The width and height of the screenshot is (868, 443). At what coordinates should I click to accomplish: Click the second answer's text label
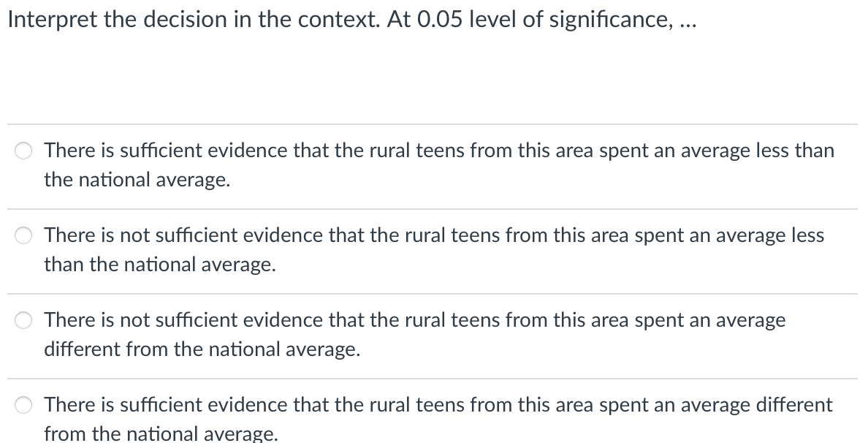point(431,235)
